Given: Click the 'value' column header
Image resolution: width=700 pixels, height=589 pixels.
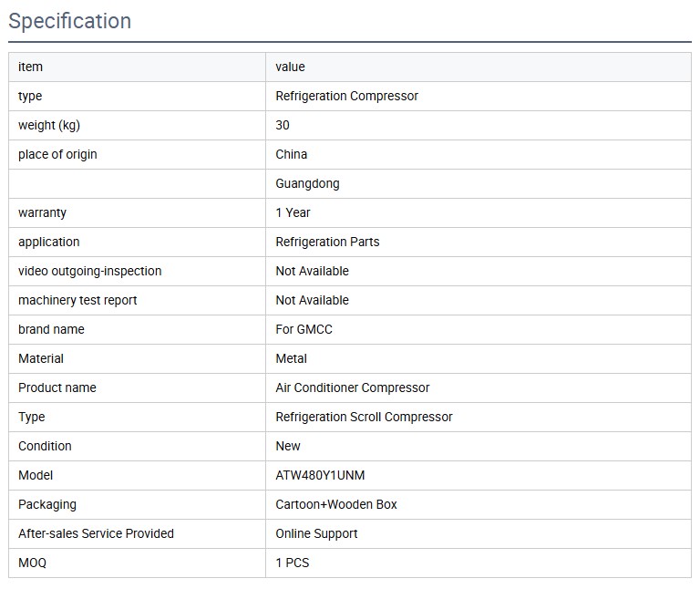Looking at the screenshot, I should pyautogui.click(x=290, y=67).
